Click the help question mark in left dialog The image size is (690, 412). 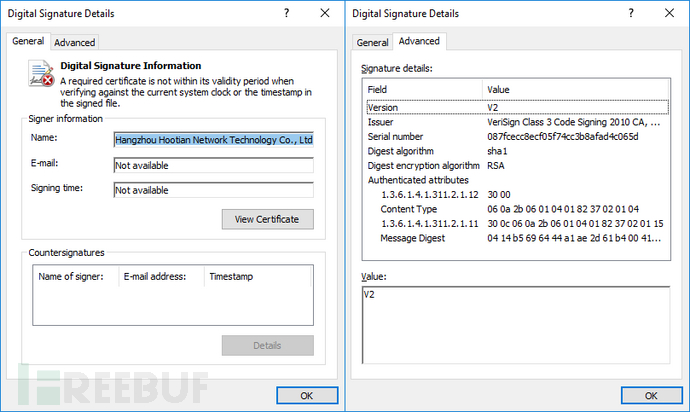(x=286, y=14)
